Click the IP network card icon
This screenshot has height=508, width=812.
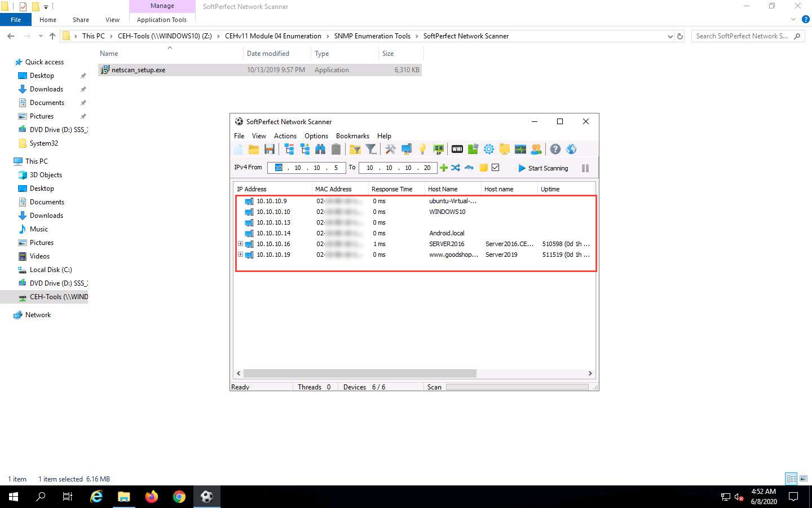tap(438, 150)
